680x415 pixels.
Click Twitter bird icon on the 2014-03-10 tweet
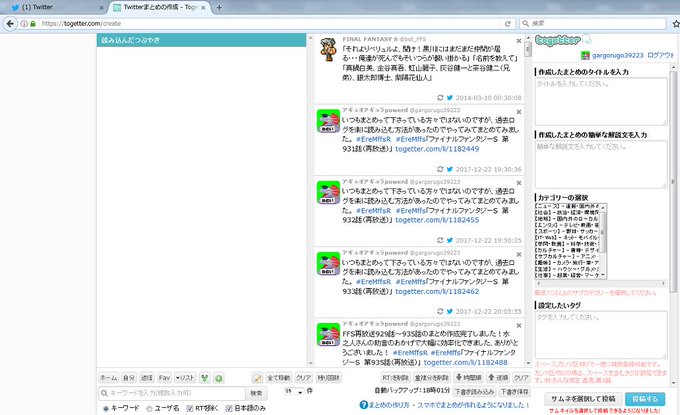click(x=450, y=98)
